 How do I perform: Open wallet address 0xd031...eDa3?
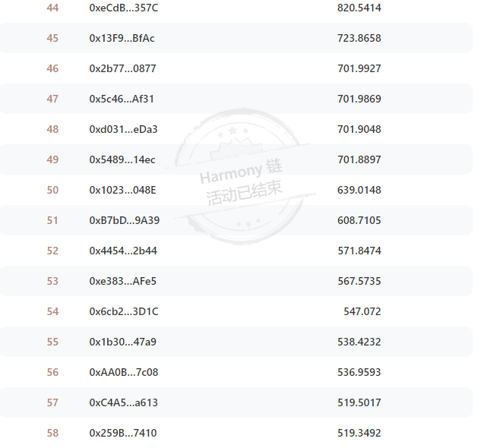coord(123,129)
